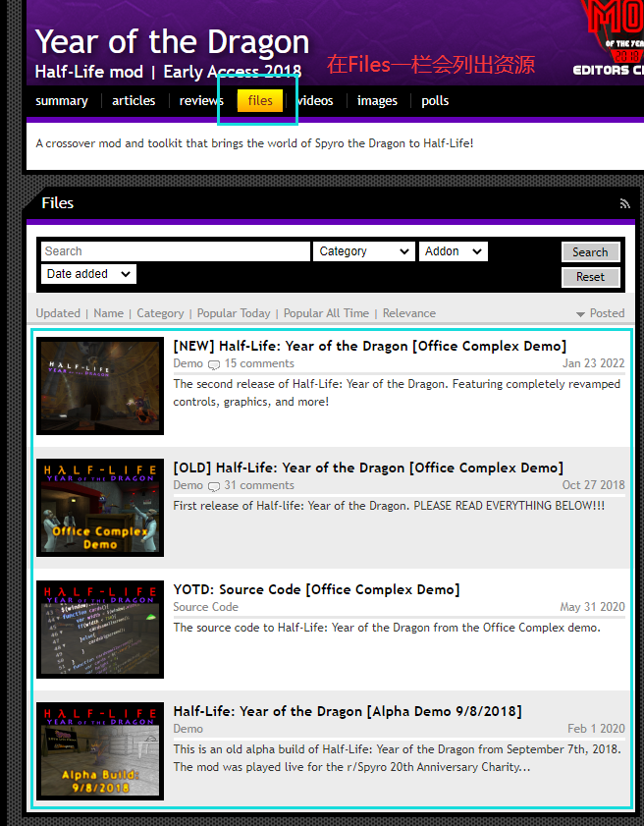The height and width of the screenshot is (826, 644).
Task: Open the Addon dropdown filter
Action: (454, 251)
